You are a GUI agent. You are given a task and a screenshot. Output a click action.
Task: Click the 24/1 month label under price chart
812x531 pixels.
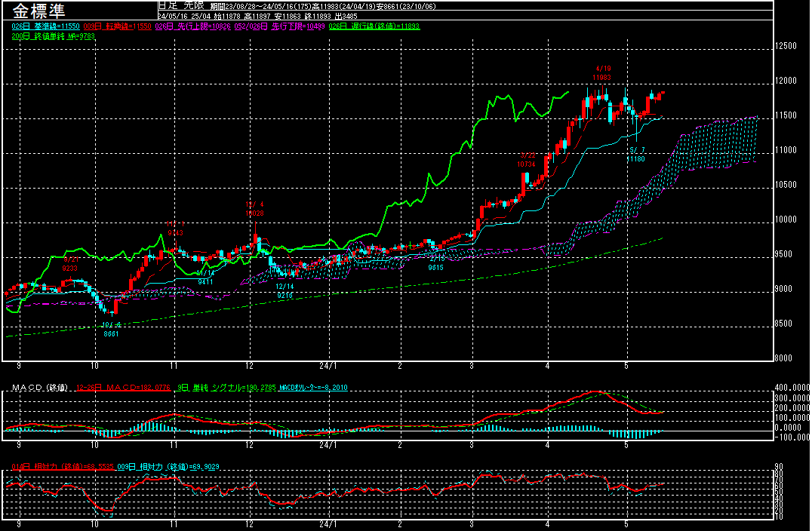(x=328, y=366)
